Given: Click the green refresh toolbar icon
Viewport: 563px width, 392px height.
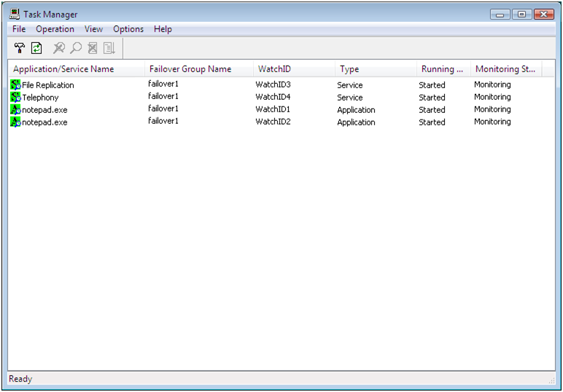Looking at the screenshot, I should (x=36, y=48).
